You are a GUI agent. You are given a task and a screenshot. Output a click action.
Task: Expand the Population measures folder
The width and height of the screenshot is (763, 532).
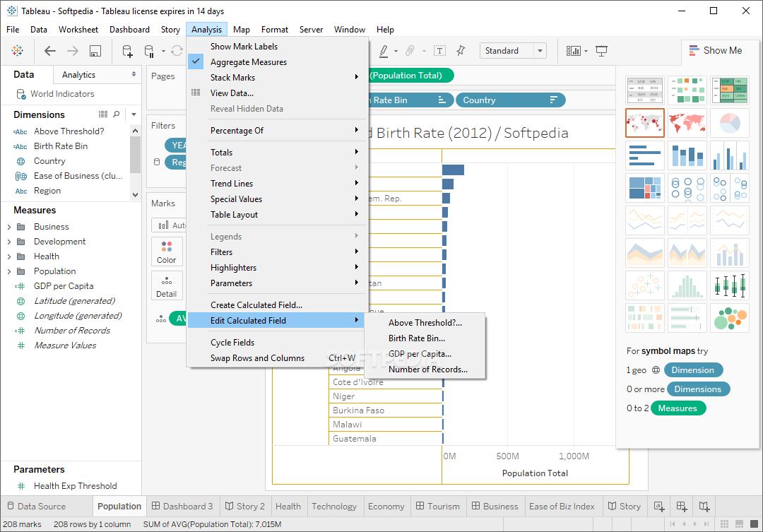coord(9,271)
